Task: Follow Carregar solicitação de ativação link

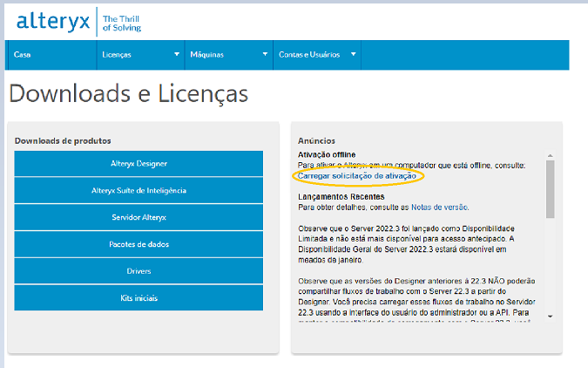Action: 357,176
